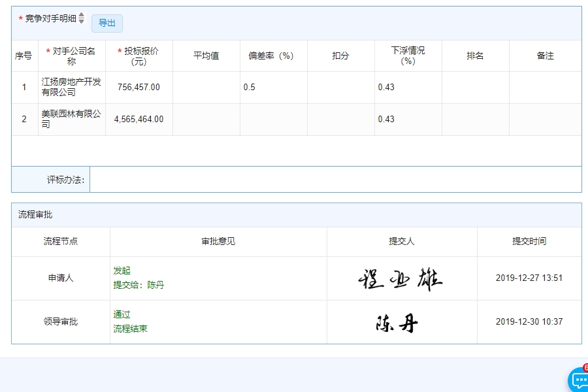Click serial number 1 cell

24,87
